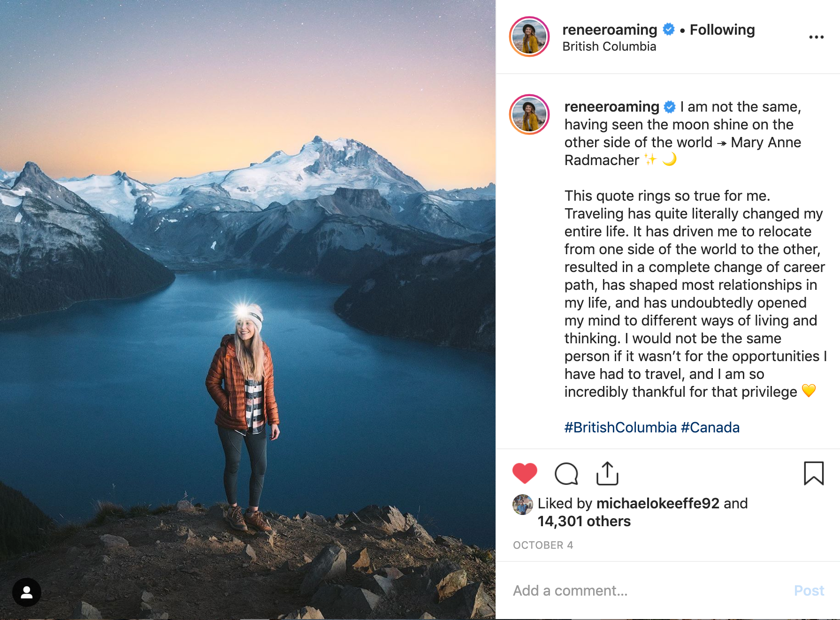The image size is (840, 620).
Task: Focus the Add a comment field
Action: (648, 590)
